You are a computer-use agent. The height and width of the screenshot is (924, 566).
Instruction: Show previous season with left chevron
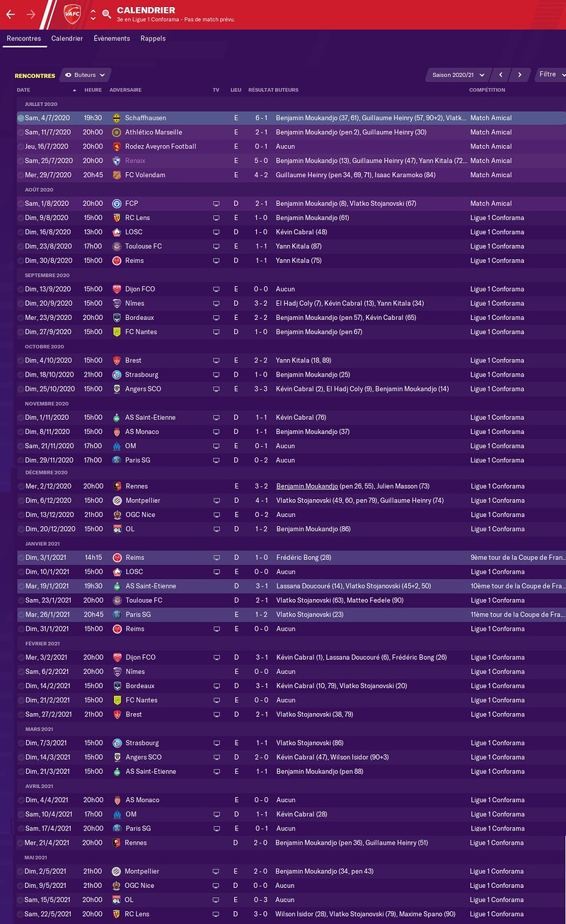click(501, 74)
